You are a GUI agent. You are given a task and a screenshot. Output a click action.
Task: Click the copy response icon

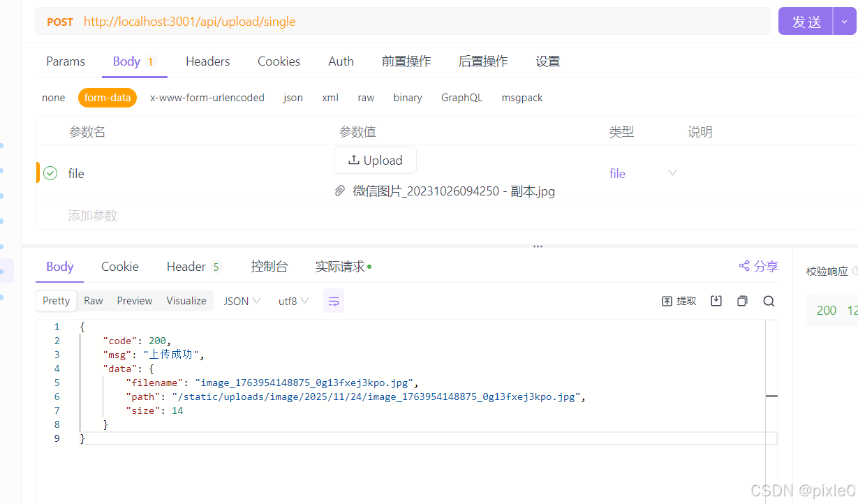(742, 301)
